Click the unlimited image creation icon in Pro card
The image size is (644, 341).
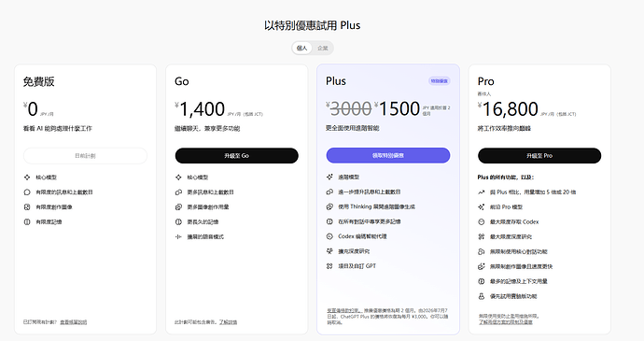[x=482, y=266]
